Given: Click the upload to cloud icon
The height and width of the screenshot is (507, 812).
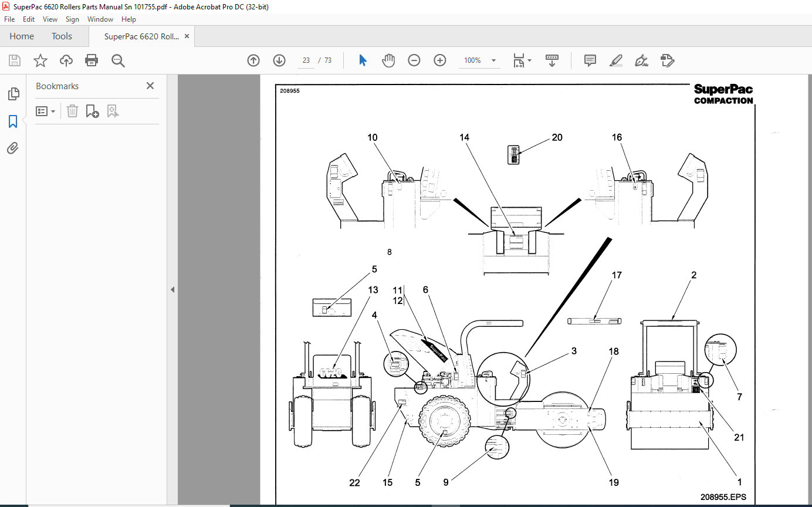Looking at the screenshot, I should [x=66, y=60].
